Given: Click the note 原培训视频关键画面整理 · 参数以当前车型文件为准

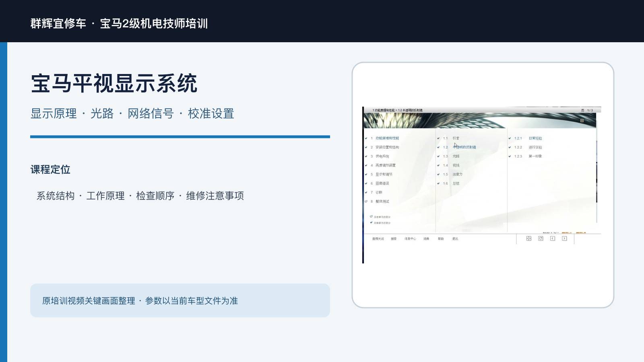Looking at the screenshot, I should (140, 301).
